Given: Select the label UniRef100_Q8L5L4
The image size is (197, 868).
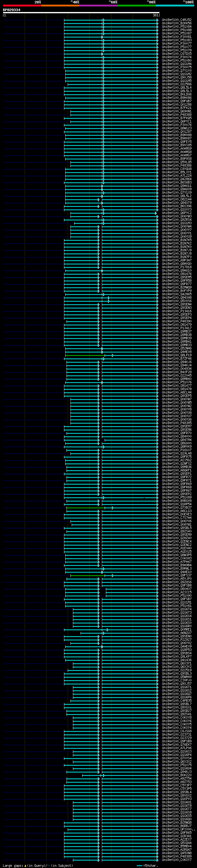Looking at the screenshot, I should 177,88.
